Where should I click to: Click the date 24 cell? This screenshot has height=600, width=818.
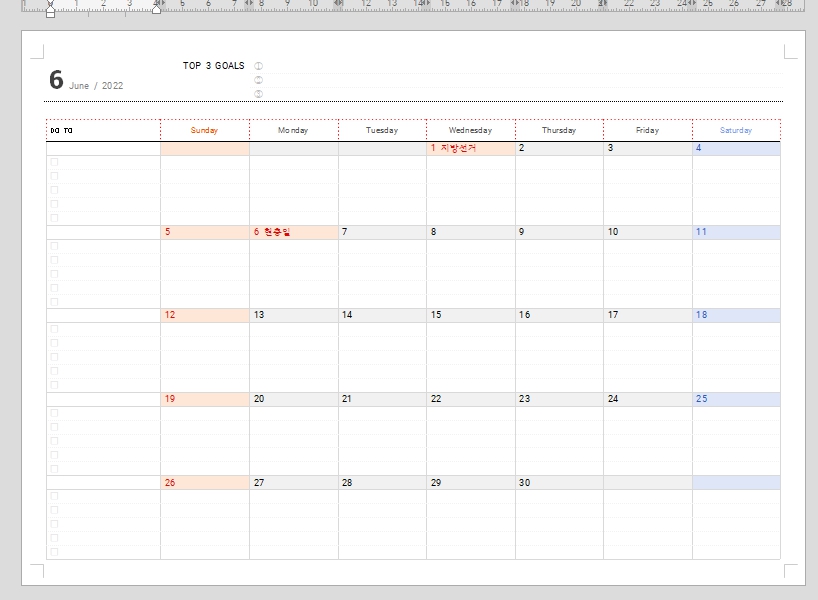pyautogui.click(x=648, y=399)
